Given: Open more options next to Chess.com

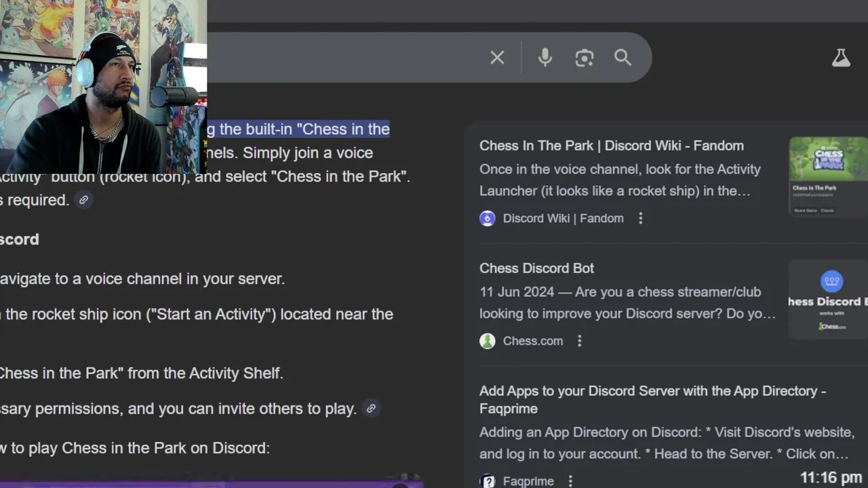Looking at the screenshot, I should (579, 341).
